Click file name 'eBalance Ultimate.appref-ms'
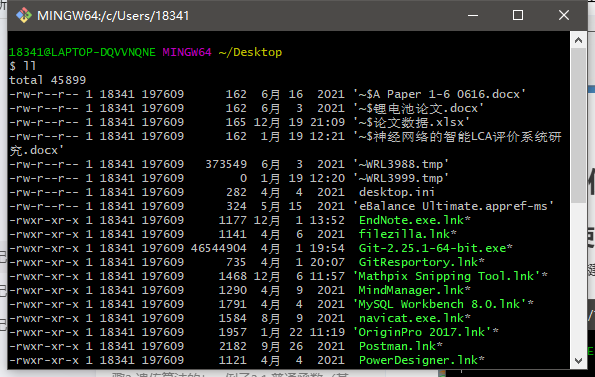This screenshot has width=595, height=377. click(x=453, y=206)
